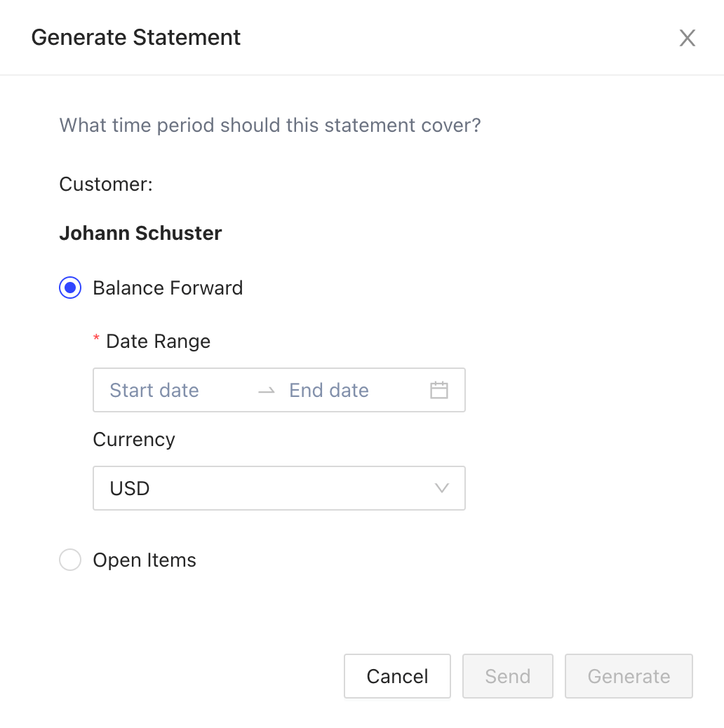Click the Send button
The image size is (724, 728).
coord(507,676)
